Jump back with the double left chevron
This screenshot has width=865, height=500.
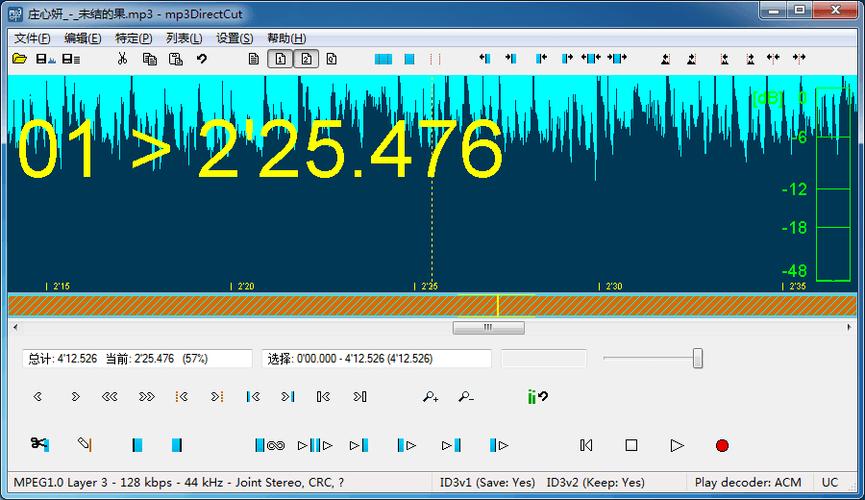point(110,396)
